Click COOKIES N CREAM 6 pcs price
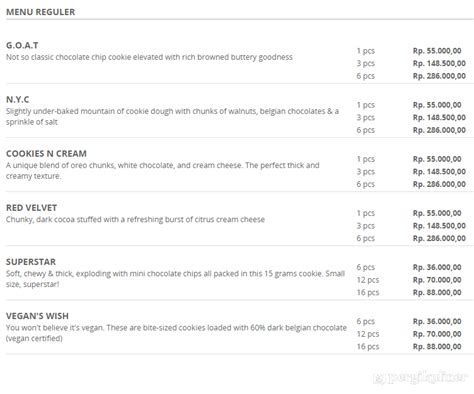The height and width of the screenshot is (394, 474). tap(439, 184)
